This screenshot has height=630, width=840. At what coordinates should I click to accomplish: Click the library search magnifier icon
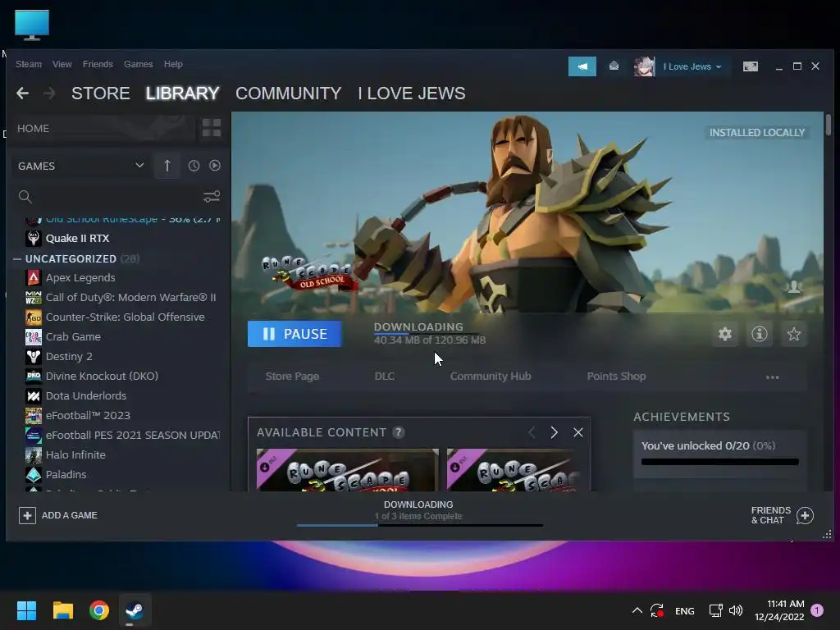point(25,197)
